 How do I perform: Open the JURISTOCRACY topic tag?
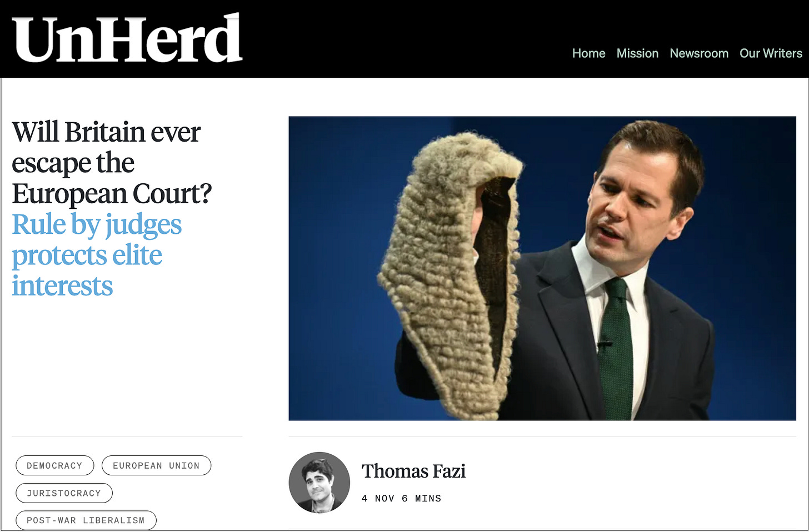tap(64, 493)
